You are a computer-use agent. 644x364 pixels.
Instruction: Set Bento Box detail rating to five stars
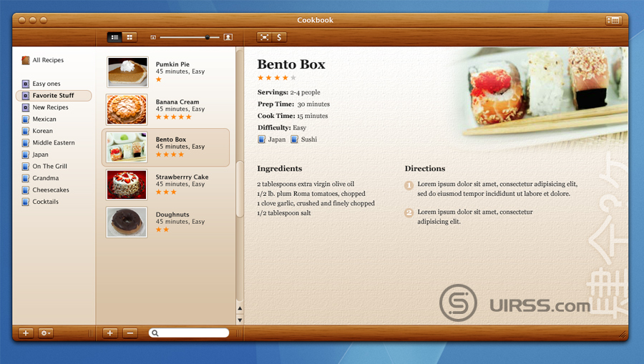pyautogui.click(x=293, y=77)
